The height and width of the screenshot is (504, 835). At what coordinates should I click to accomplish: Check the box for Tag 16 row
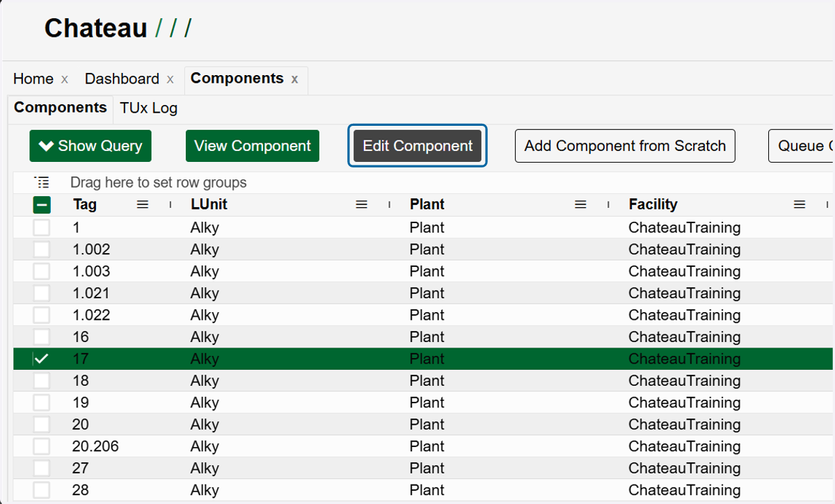click(42, 337)
